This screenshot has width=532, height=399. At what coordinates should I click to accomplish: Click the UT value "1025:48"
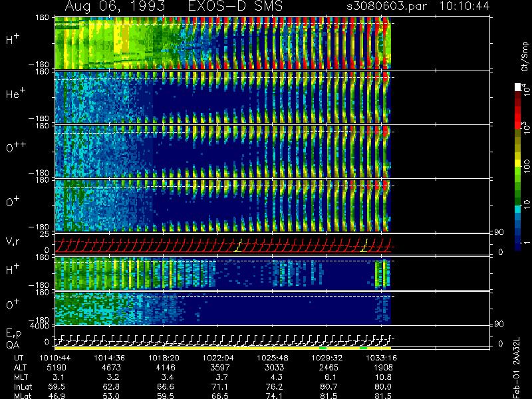[272, 358]
